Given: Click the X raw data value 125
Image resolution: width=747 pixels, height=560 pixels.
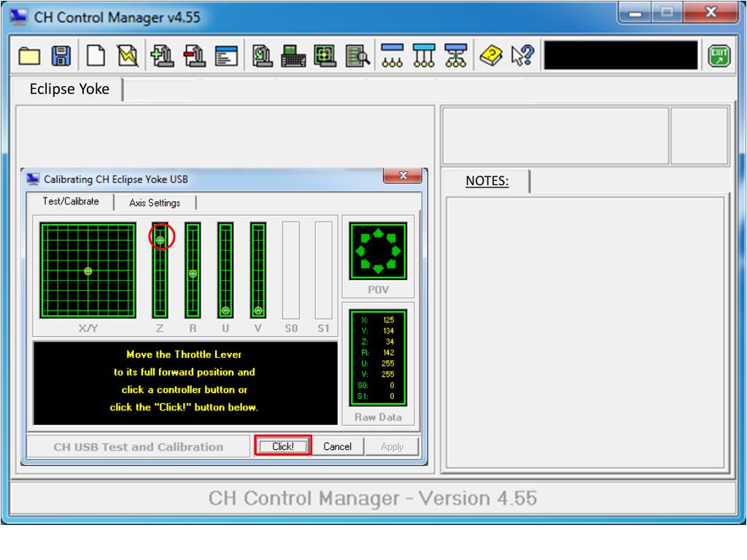Looking at the screenshot, I should [x=389, y=320].
